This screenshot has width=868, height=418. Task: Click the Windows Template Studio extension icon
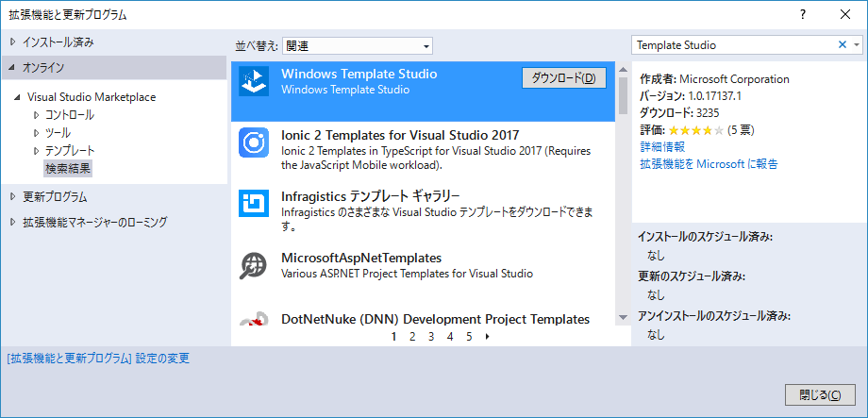pos(254,81)
